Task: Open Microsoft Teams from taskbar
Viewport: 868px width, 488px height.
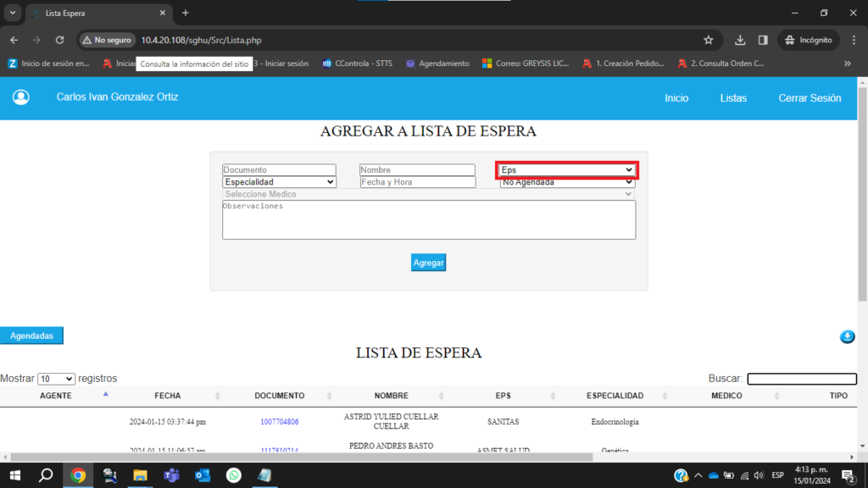Action: 171,475
